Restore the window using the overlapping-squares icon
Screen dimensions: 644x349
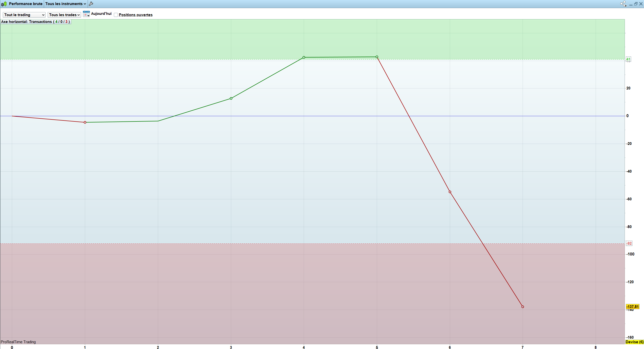pos(636,4)
